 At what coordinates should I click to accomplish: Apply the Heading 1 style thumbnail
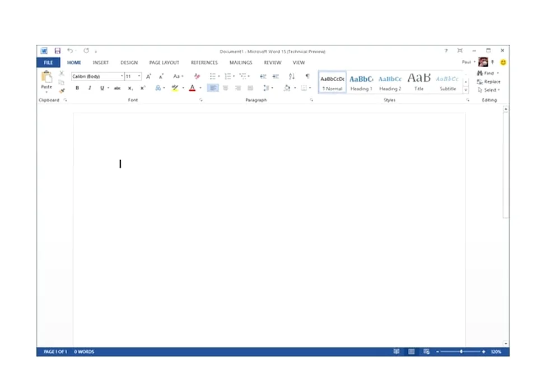point(361,82)
